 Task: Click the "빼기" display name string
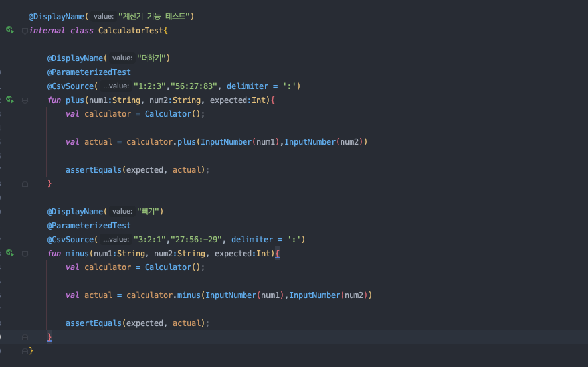tap(148, 211)
